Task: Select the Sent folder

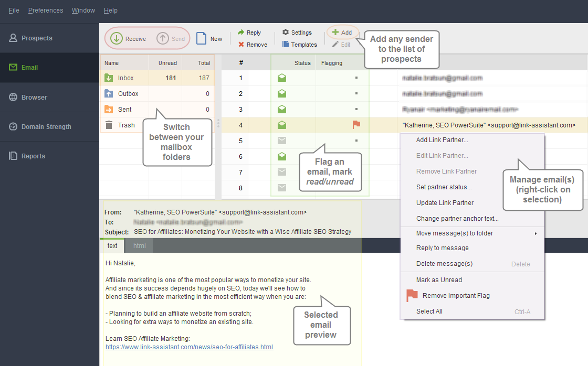Action: pos(157,110)
